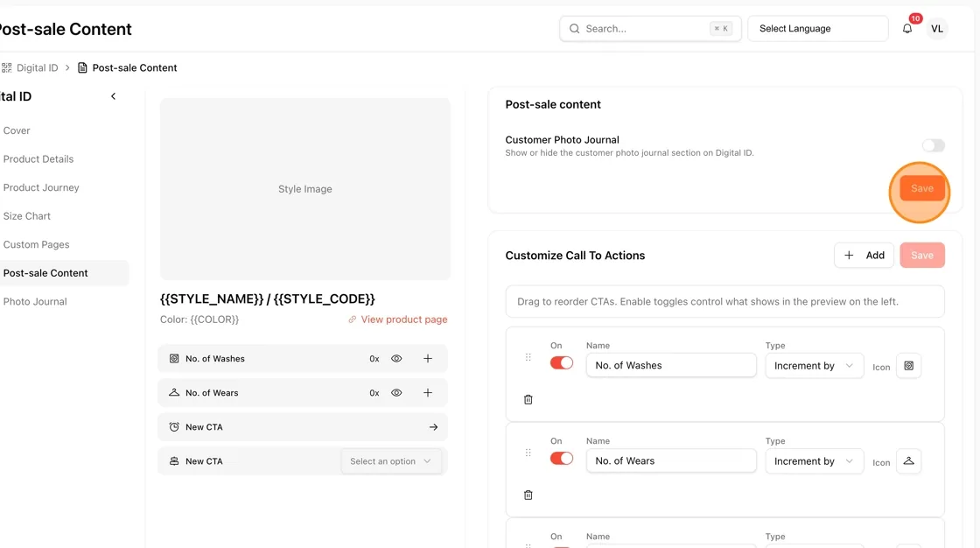Open the Select an option dropdown
This screenshot has width=980, height=548.
(390, 461)
